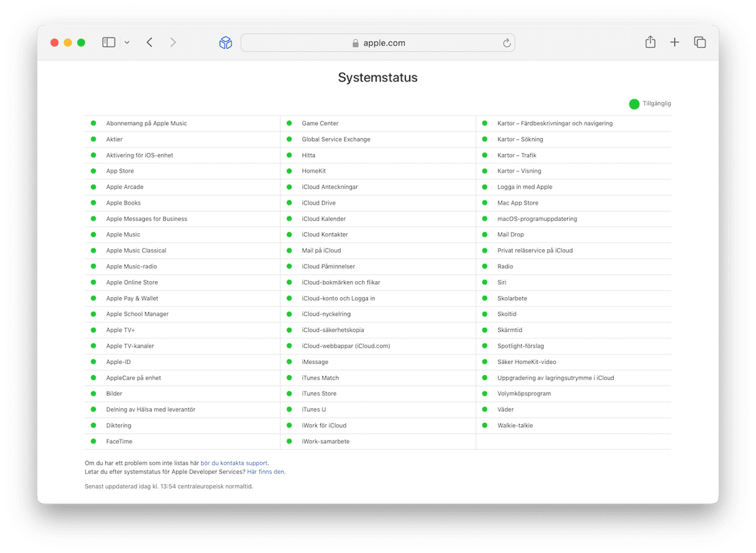Click the status dot beside iTunes Store
This screenshot has width=756, height=553.
coord(289,393)
